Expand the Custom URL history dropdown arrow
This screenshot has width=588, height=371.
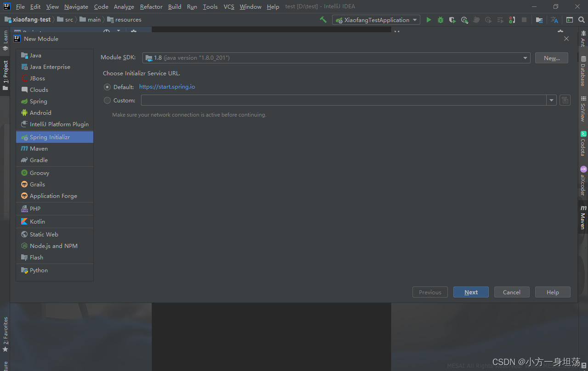pos(551,100)
